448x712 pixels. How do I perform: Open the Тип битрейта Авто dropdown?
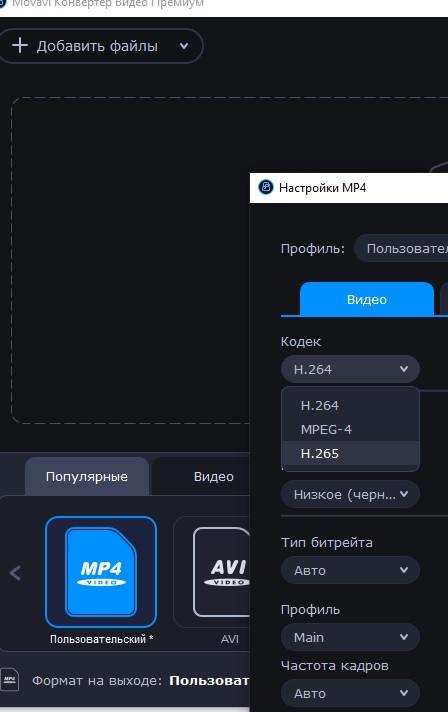(350, 570)
